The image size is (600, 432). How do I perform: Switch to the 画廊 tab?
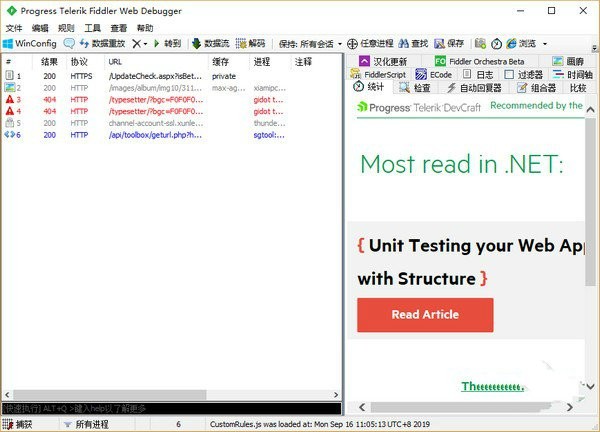[568, 61]
